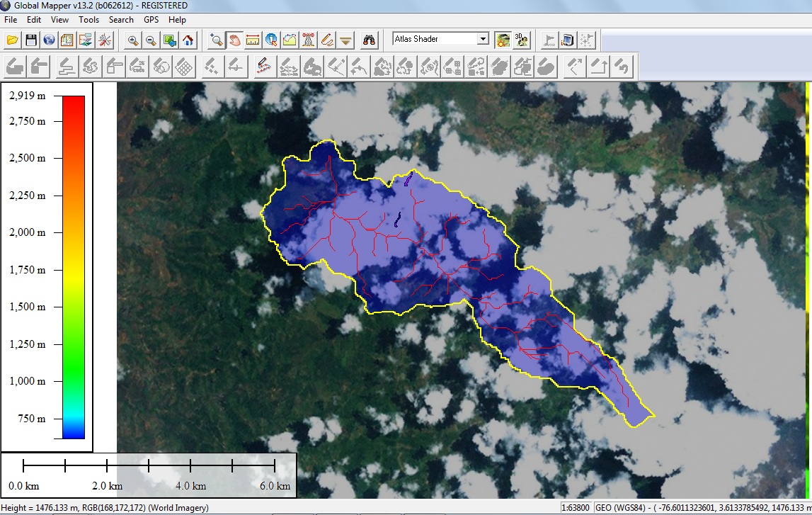Viewport: 812px width, 515px height.
Task: Toggle hill shading next to the shader dropdown
Action: 502,40
